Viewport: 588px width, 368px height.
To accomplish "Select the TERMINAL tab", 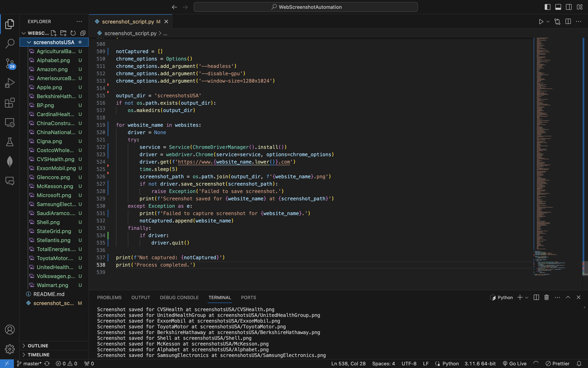I will point(220,297).
